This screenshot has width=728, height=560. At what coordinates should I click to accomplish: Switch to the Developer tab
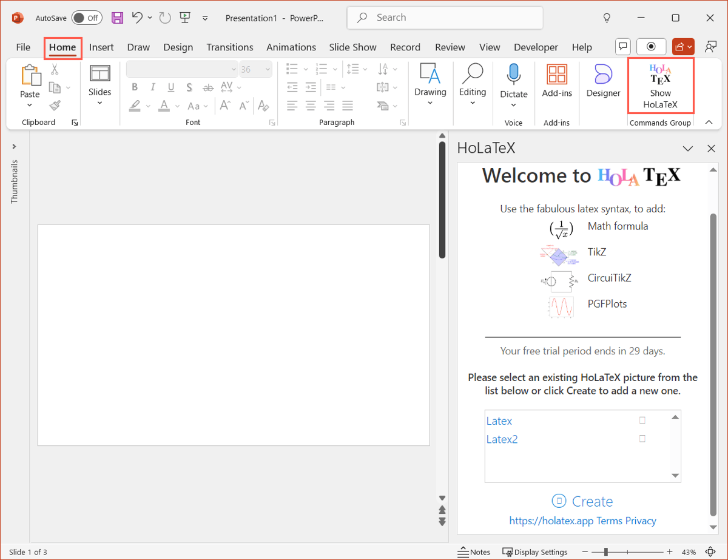[536, 47]
